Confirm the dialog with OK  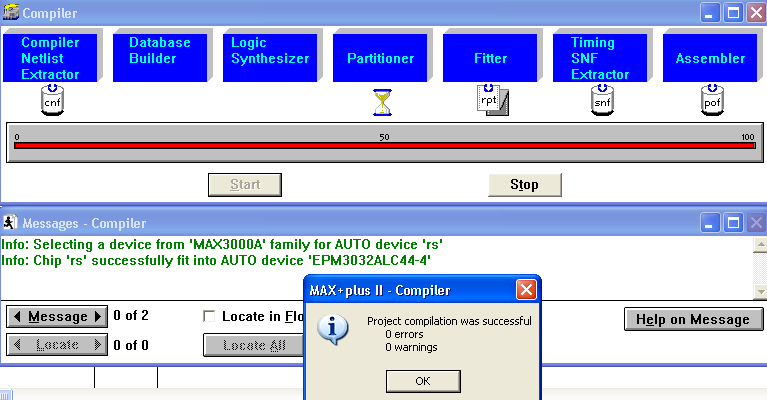(423, 381)
